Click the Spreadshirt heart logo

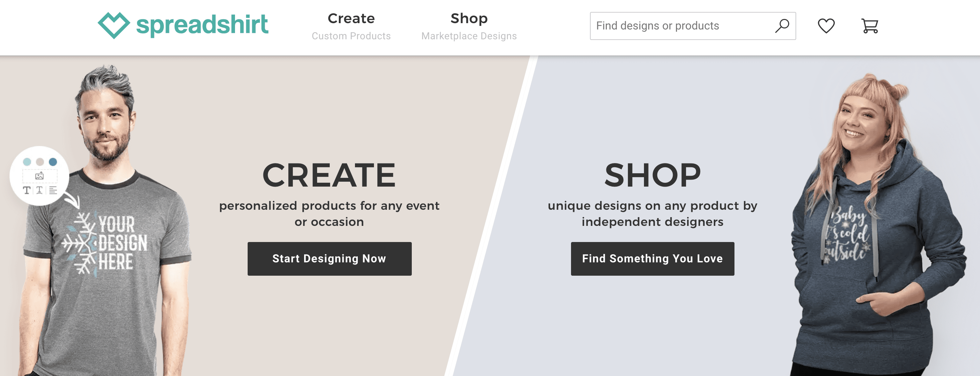click(114, 25)
